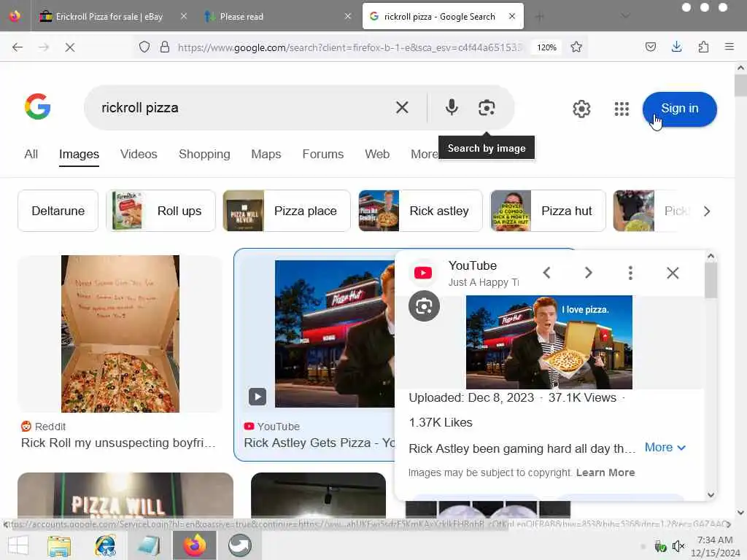Screen dimensions: 747x560
Task: Open the Firefox extensions puzzle icon
Action: [x=703, y=47]
